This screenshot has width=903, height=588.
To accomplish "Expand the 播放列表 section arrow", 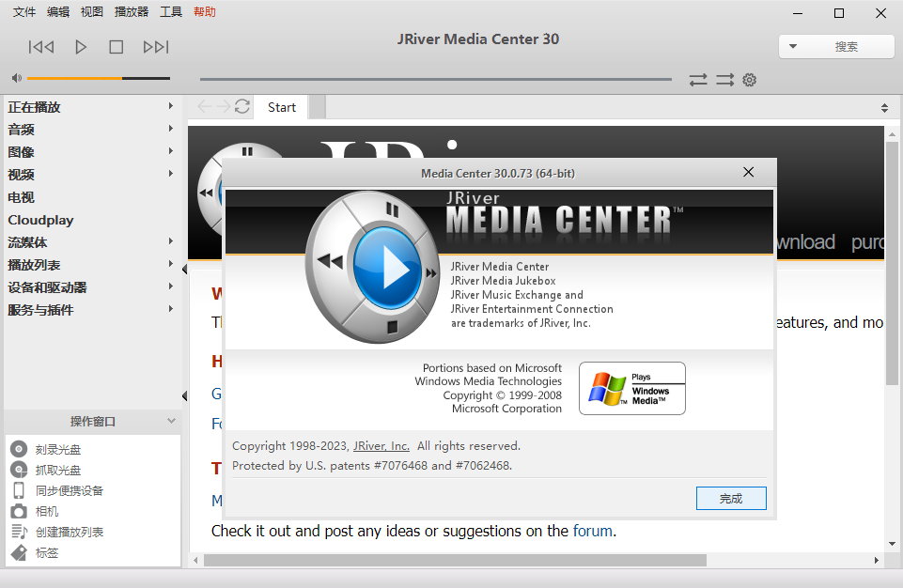I will [170, 264].
